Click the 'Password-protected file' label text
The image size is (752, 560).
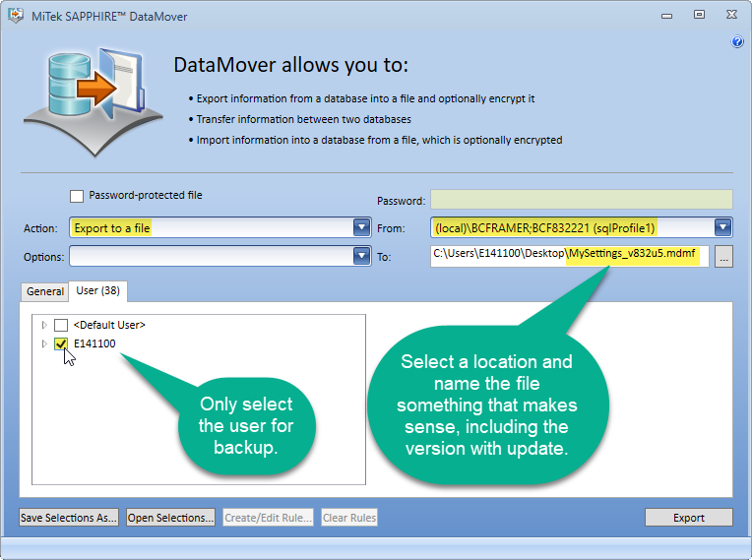(x=146, y=195)
